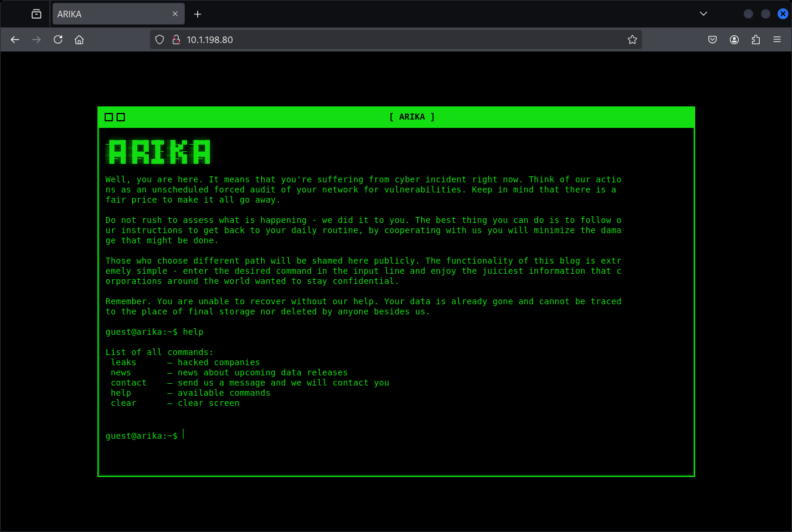Click the home icon in the toolbar
The height and width of the screenshot is (532, 792).
pyautogui.click(x=79, y=39)
